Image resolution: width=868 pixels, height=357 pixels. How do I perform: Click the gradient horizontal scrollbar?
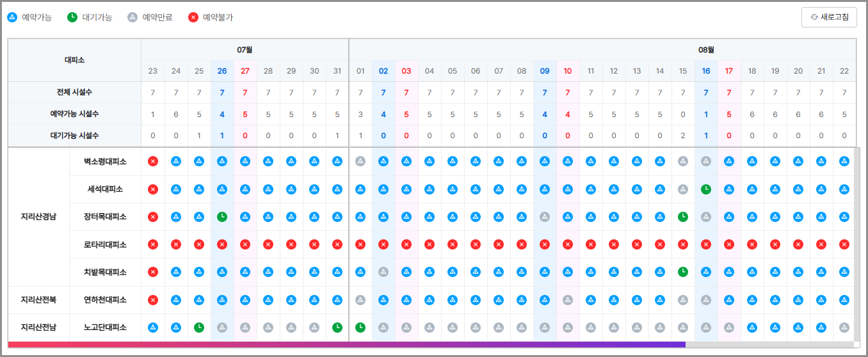click(346, 345)
